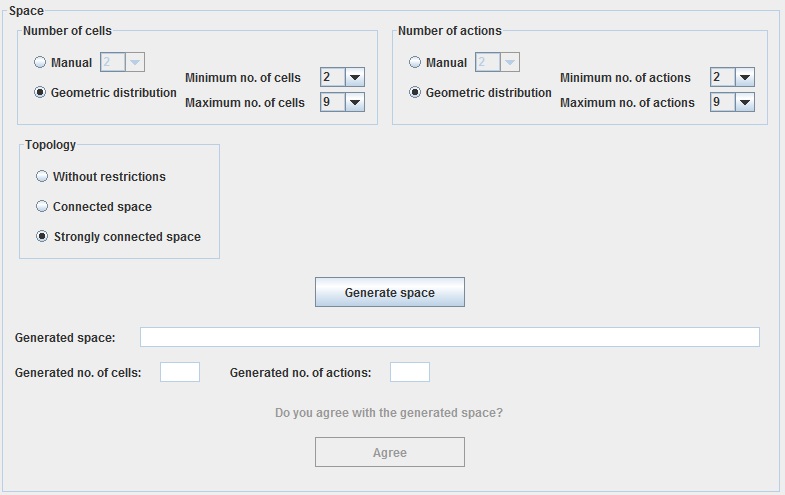785x495 pixels.
Task: Select Geometric distribution for number of cells
Action: click(x=40, y=92)
